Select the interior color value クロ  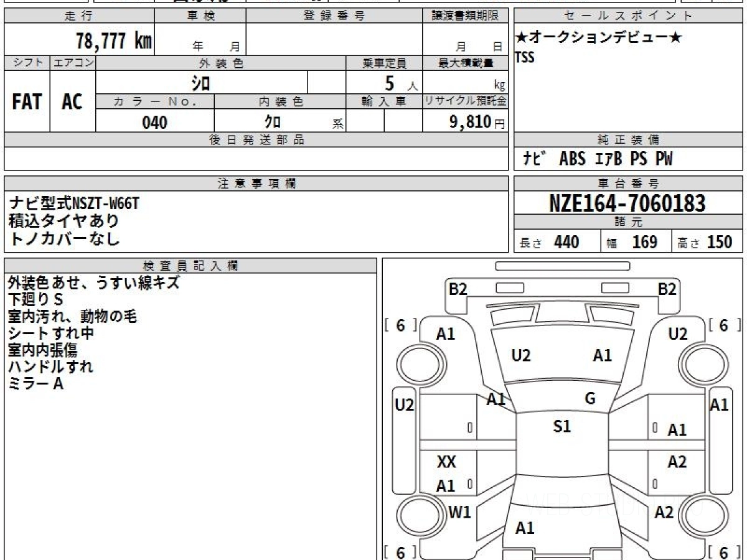272,122
